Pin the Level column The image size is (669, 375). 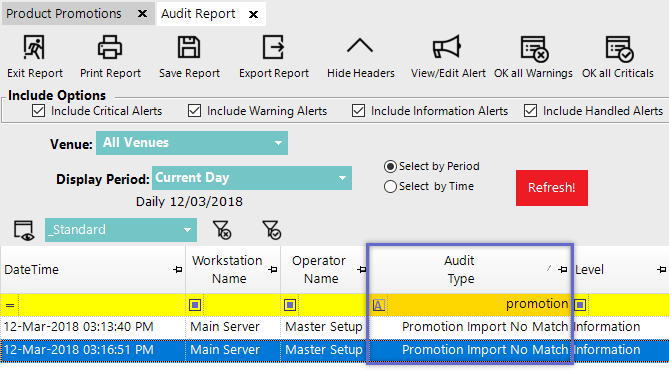click(662, 270)
